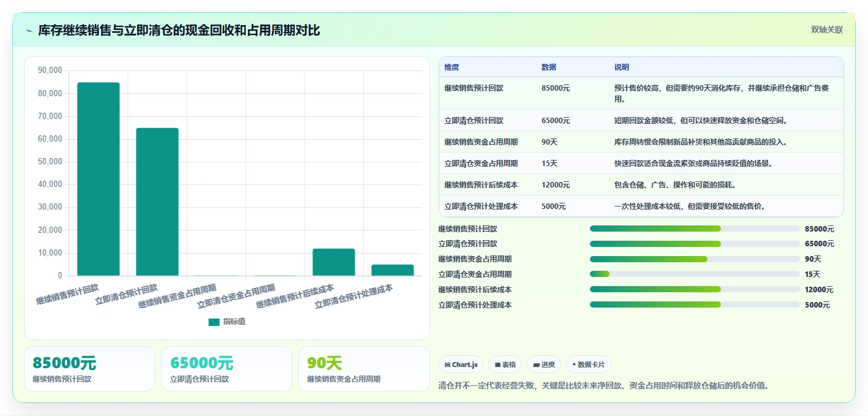Click the footer note beginning 清仓并不一定

tap(604, 386)
